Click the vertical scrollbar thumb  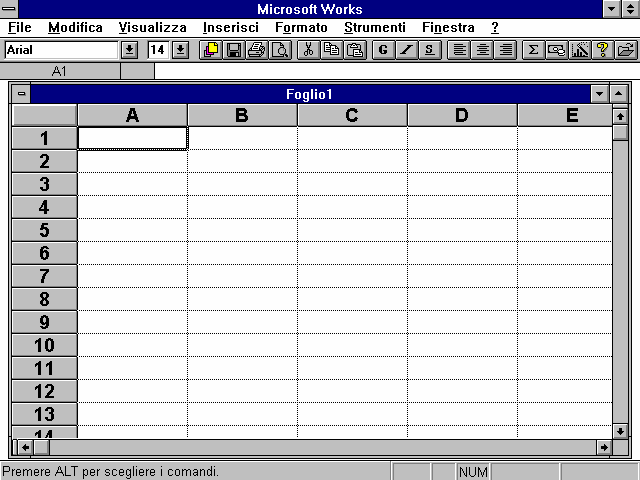point(620,132)
